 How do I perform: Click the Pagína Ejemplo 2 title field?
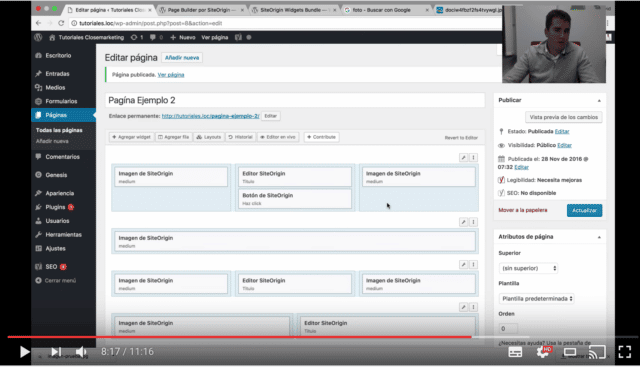pyautogui.click(x=296, y=100)
